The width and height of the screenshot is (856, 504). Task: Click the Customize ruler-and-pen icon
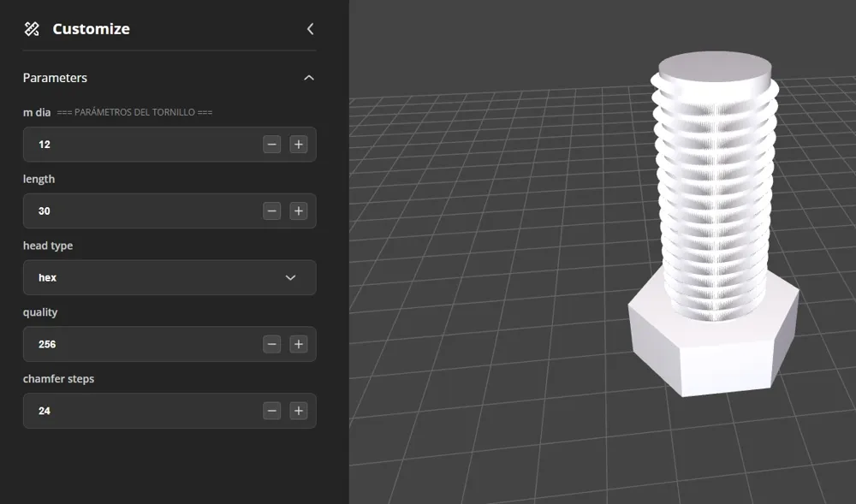[31, 28]
